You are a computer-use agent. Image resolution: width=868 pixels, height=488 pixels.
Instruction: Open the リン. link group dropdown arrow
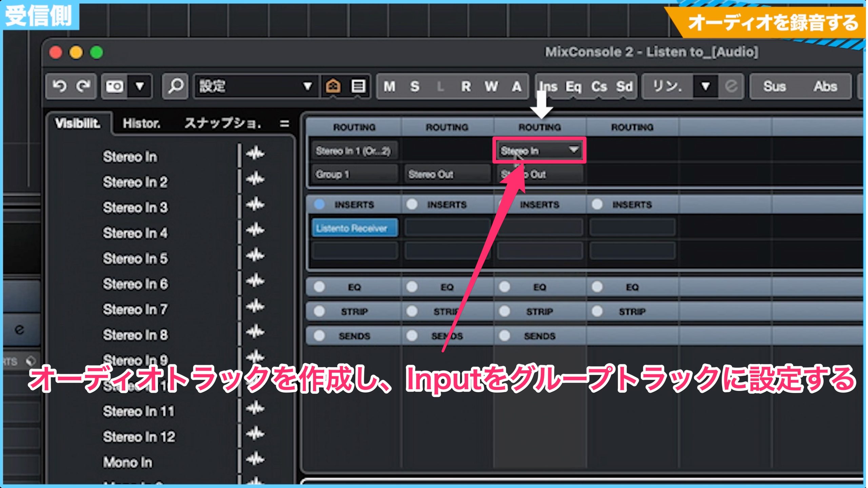705,86
